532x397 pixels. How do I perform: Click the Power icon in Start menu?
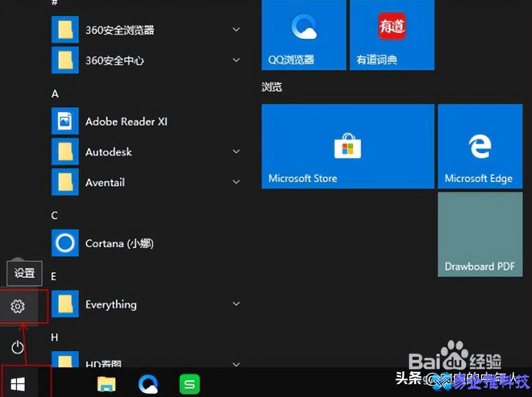tap(18, 348)
